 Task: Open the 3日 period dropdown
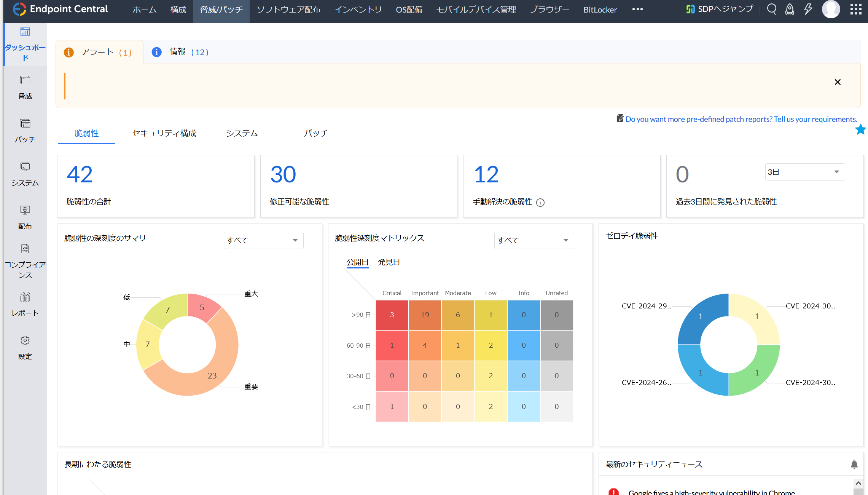(x=804, y=172)
